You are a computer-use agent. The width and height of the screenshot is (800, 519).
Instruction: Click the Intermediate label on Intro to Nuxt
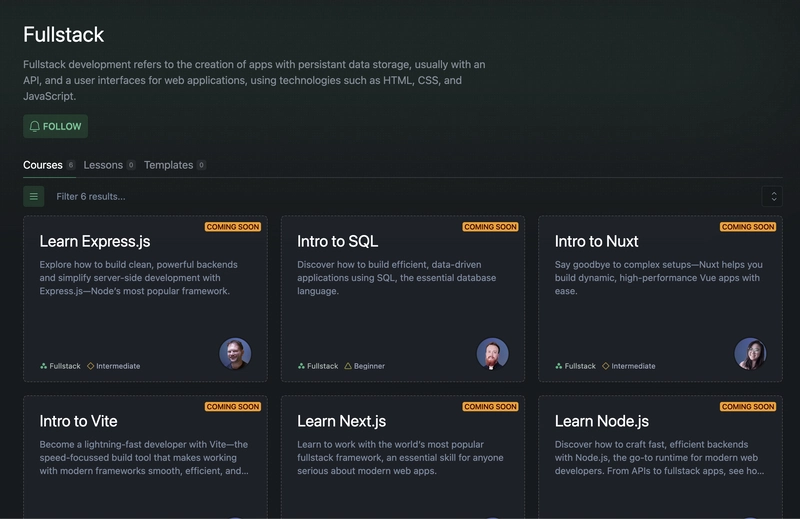tap(633, 366)
